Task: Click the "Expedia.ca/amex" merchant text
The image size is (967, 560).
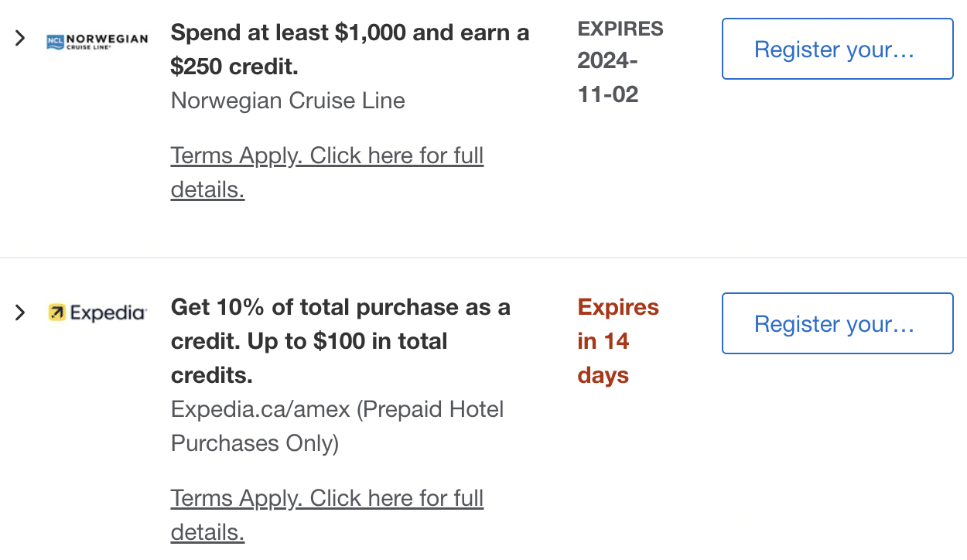Action: pyautogui.click(x=261, y=409)
